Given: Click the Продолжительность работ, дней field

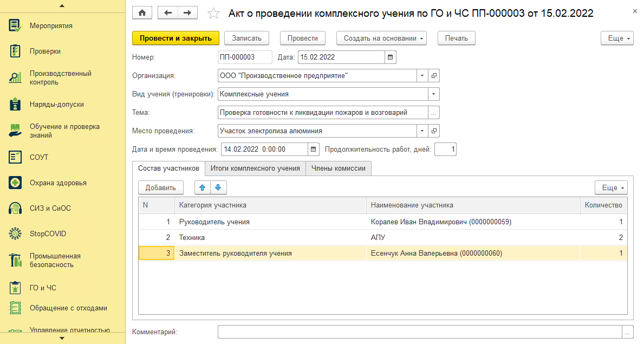Looking at the screenshot, I should [445, 149].
